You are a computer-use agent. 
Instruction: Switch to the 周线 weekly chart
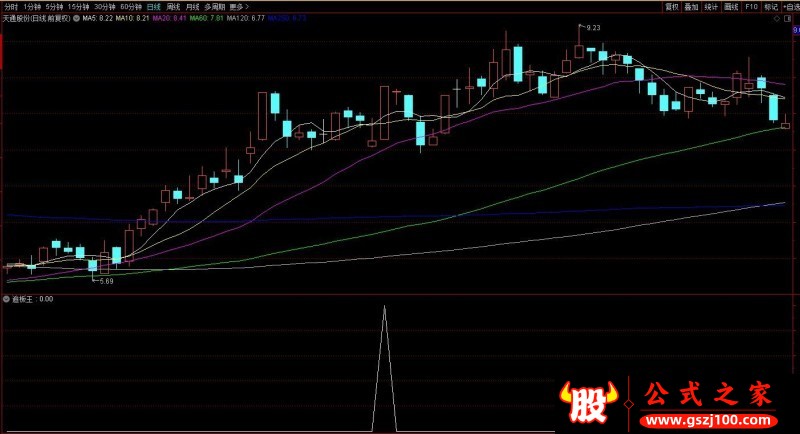173,7
